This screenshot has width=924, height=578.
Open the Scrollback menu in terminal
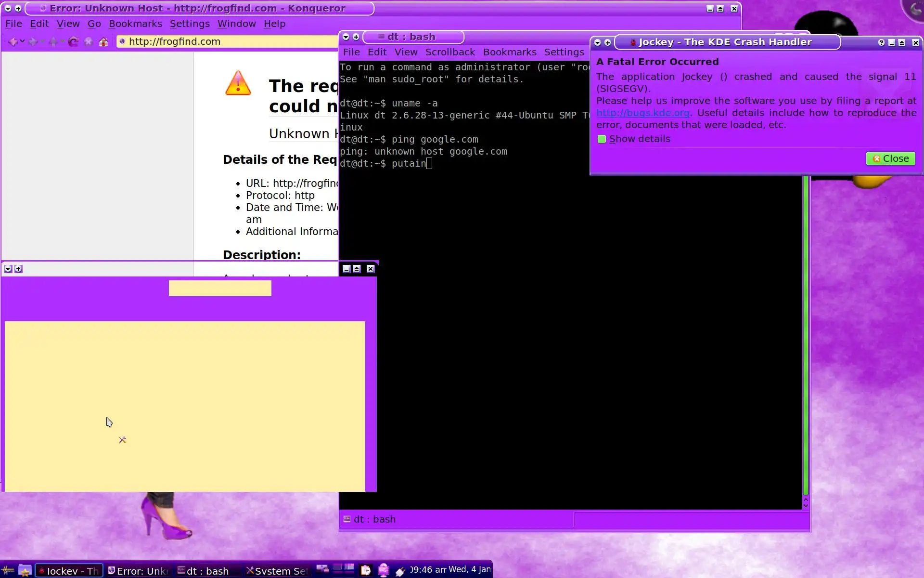[x=449, y=52]
